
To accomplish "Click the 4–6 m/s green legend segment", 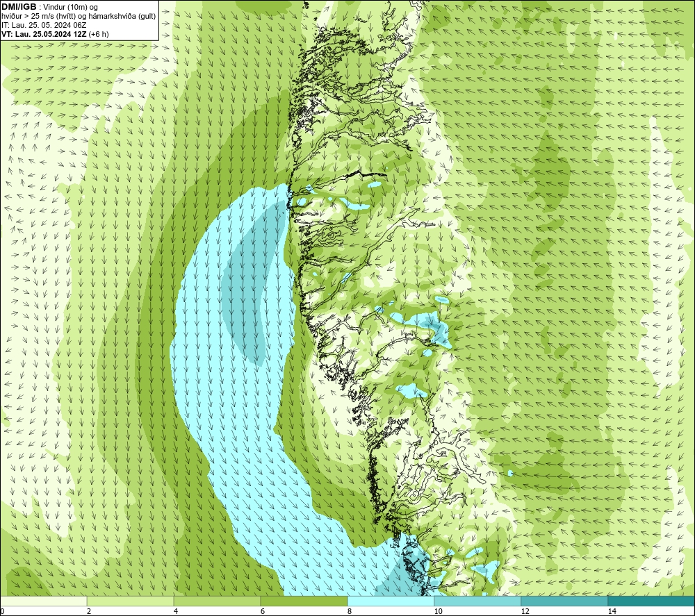I will click(x=217, y=601).
